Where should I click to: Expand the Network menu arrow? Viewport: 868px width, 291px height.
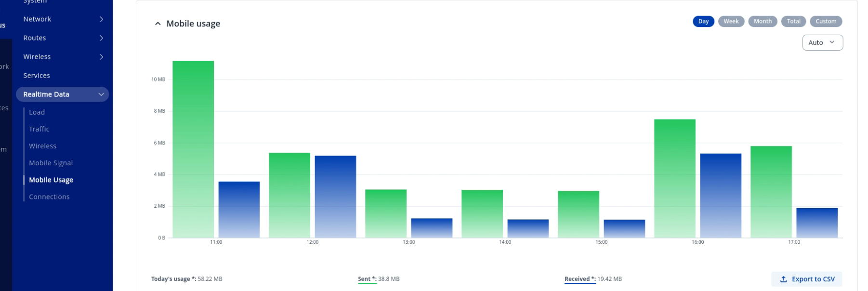[x=101, y=19]
